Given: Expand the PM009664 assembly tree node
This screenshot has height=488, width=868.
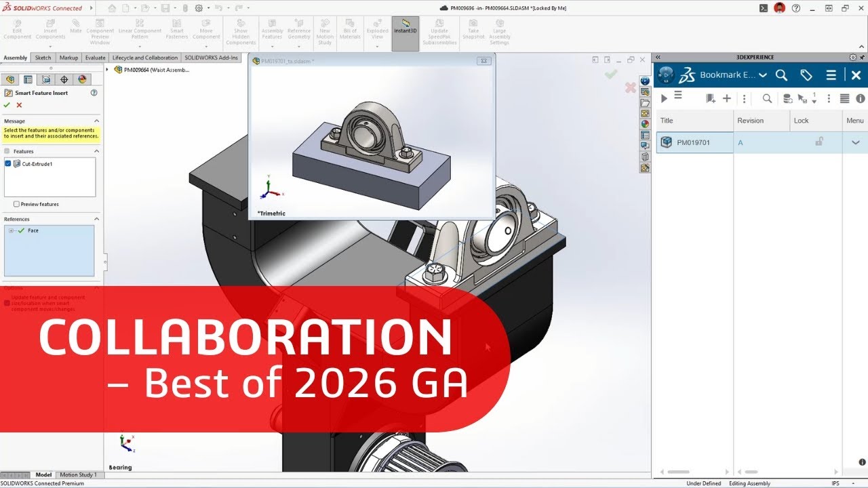Looking at the screenshot, I should (x=108, y=69).
